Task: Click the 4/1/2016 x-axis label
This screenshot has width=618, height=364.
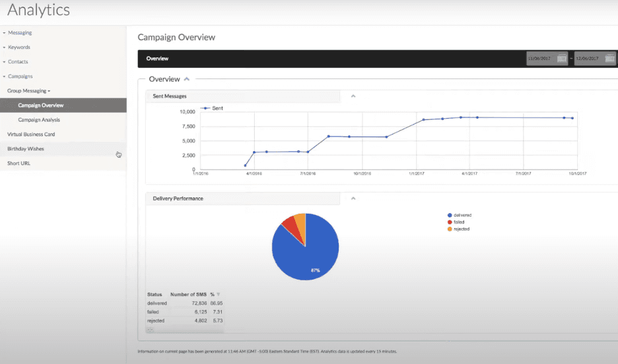Action: 254,173
